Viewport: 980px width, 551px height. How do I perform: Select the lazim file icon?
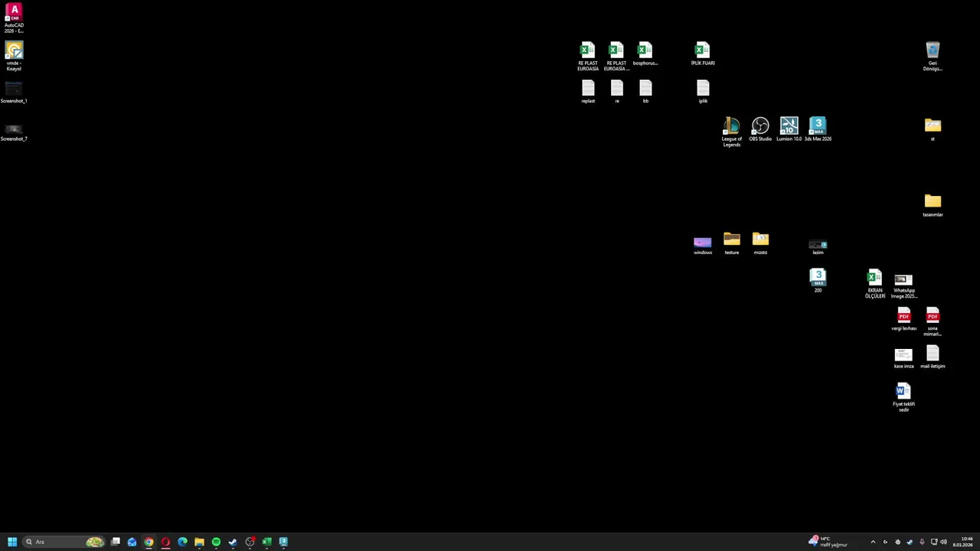click(x=818, y=246)
